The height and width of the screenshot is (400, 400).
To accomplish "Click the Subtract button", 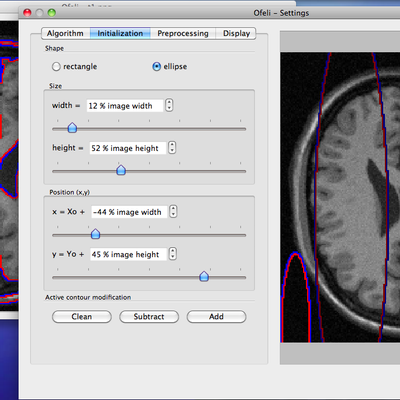I will [149, 317].
